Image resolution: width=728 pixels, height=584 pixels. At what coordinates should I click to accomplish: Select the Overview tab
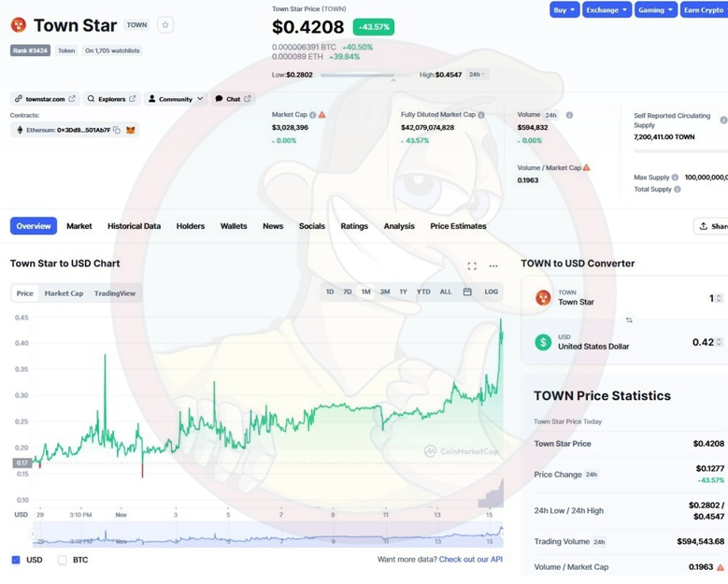[x=34, y=226]
